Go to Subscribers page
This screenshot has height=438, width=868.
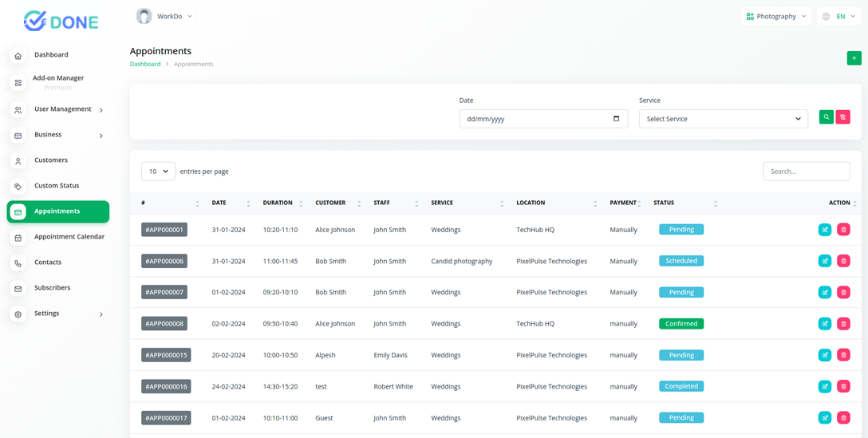(x=52, y=287)
